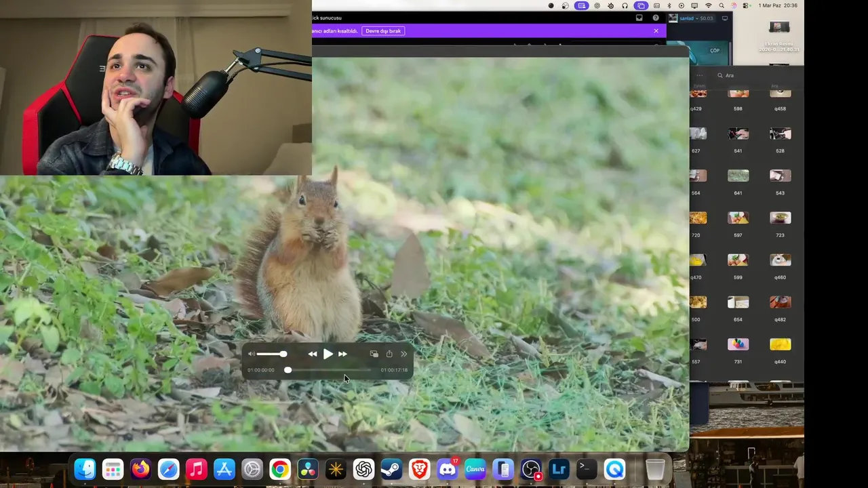The image size is (868, 488).
Task: Enable picture-in-picture in player controls
Action: click(374, 354)
